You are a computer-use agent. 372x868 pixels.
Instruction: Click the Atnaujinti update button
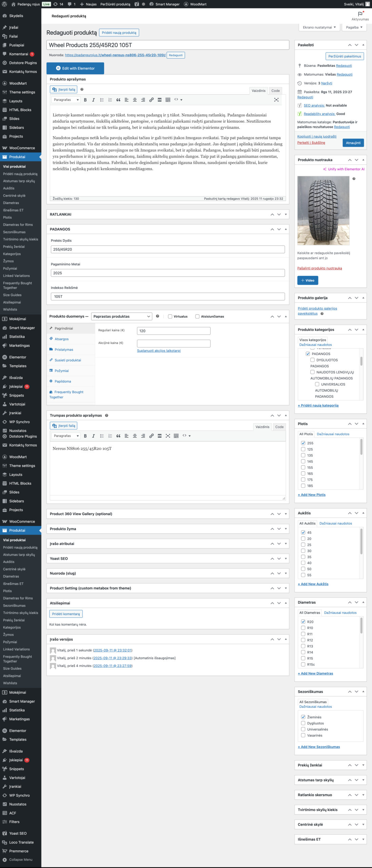pos(353,143)
